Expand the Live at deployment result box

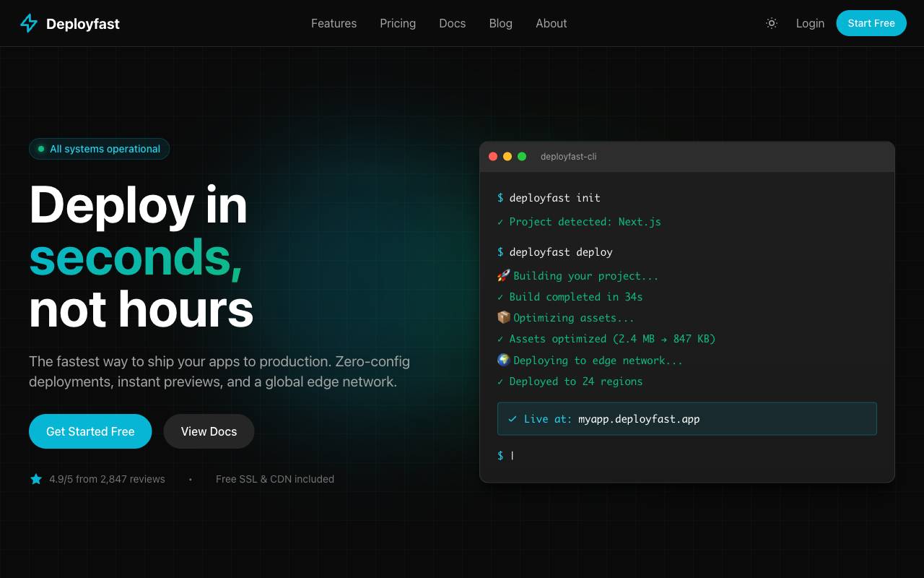point(687,418)
